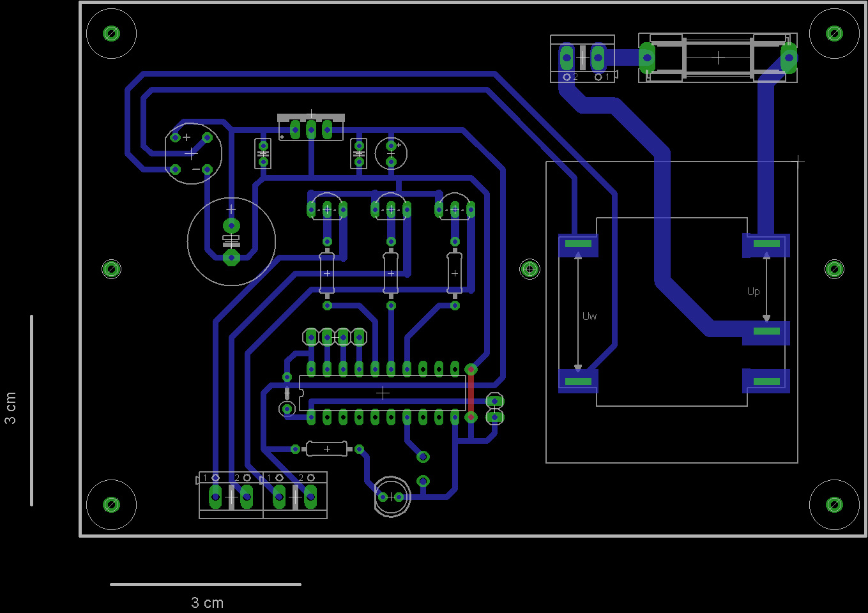Select the fuse holder footprint
Image resolution: width=868 pixels, height=613 pixels.
718,57
